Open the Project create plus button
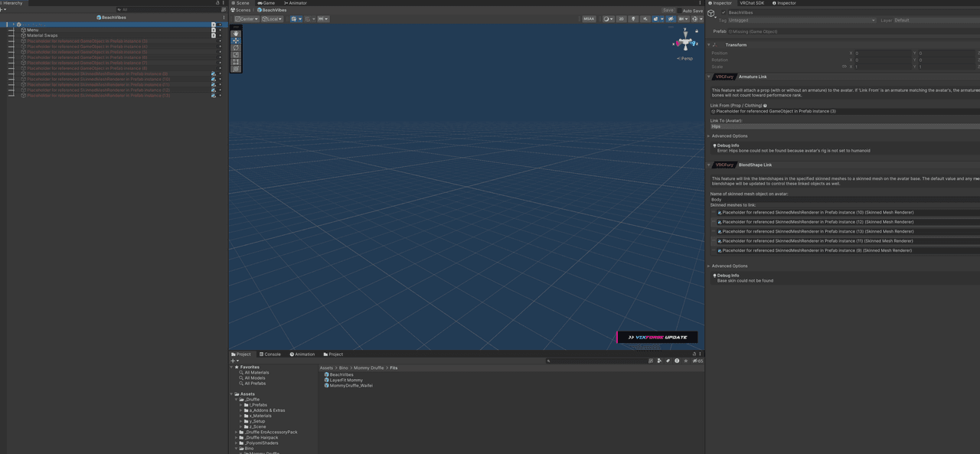Image resolution: width=980 pixels, height=454 pixels. [x=234, y=361]
